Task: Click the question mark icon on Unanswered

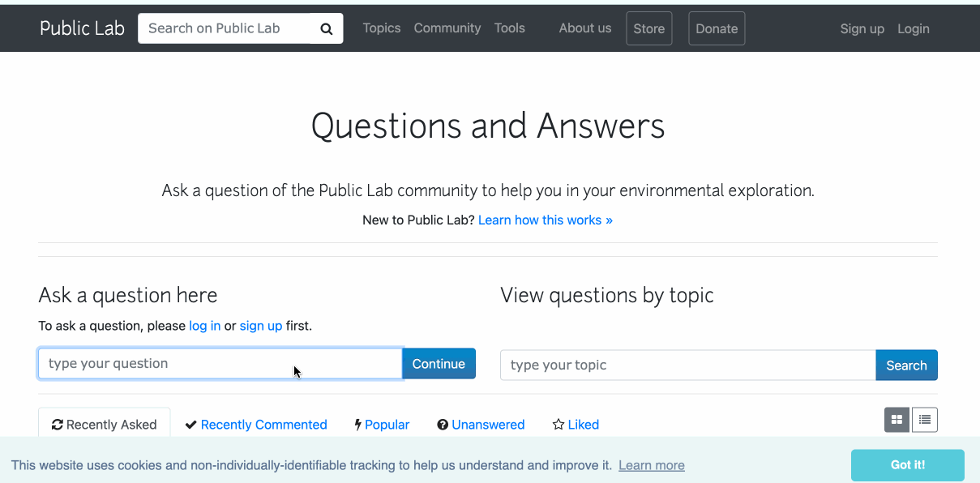Action: [442, 424]
